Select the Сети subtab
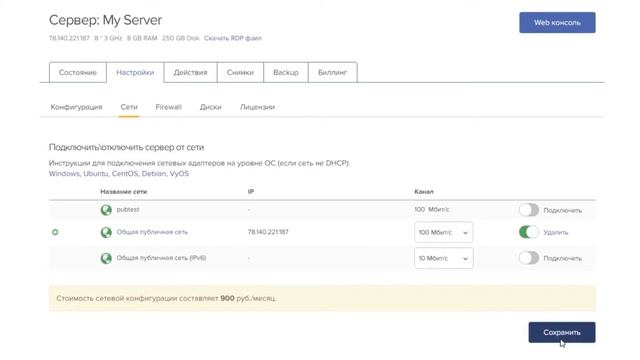Viewport: 640px width, 360px height. pos(129,107)
